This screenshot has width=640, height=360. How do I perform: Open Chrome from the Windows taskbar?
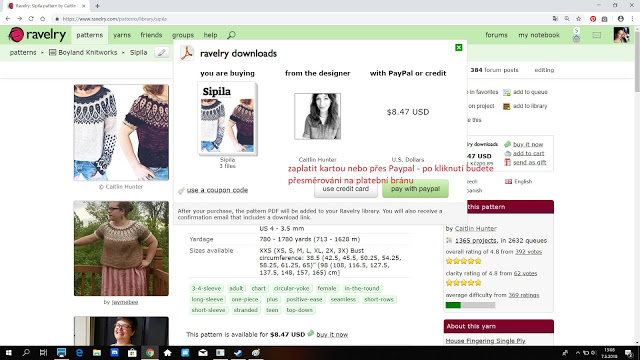[150, 353]
